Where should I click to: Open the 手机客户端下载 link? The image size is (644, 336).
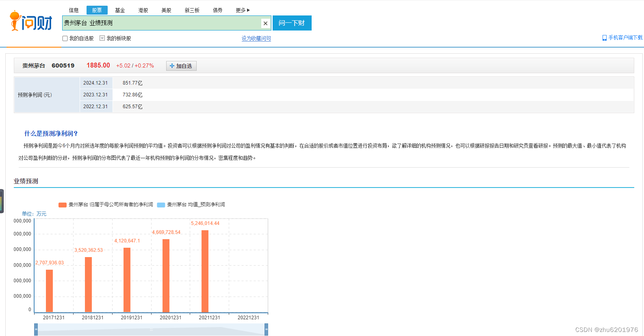(x=625, y=37)
